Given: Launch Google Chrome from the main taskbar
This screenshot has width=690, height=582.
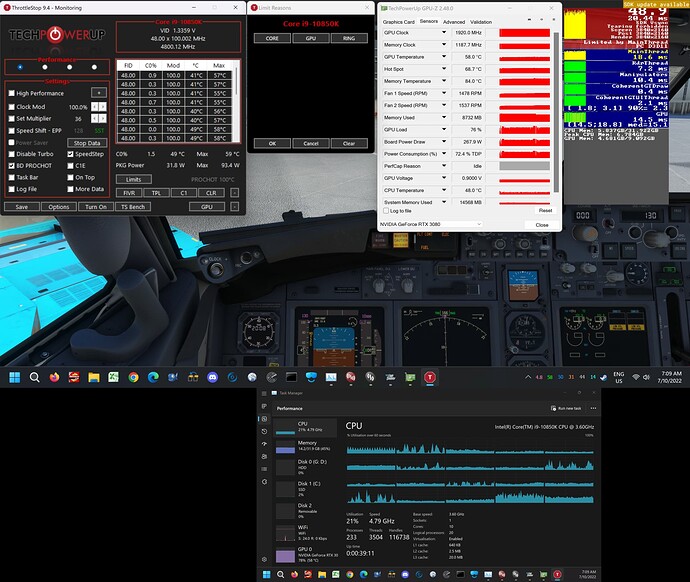Looking at the screenshot, I should 133,377.
